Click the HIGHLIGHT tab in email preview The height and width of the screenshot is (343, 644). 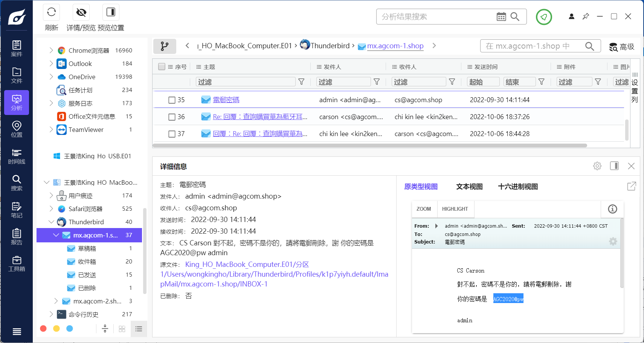(455, 209)
